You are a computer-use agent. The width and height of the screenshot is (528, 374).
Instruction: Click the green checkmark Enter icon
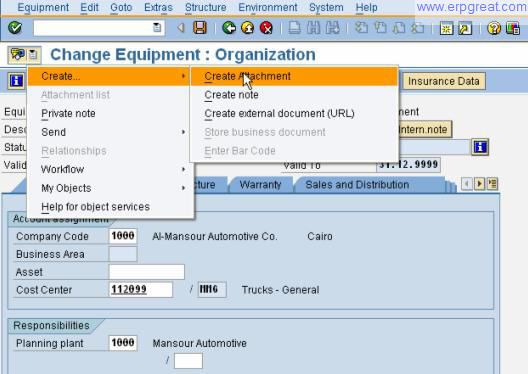(15, 28)
